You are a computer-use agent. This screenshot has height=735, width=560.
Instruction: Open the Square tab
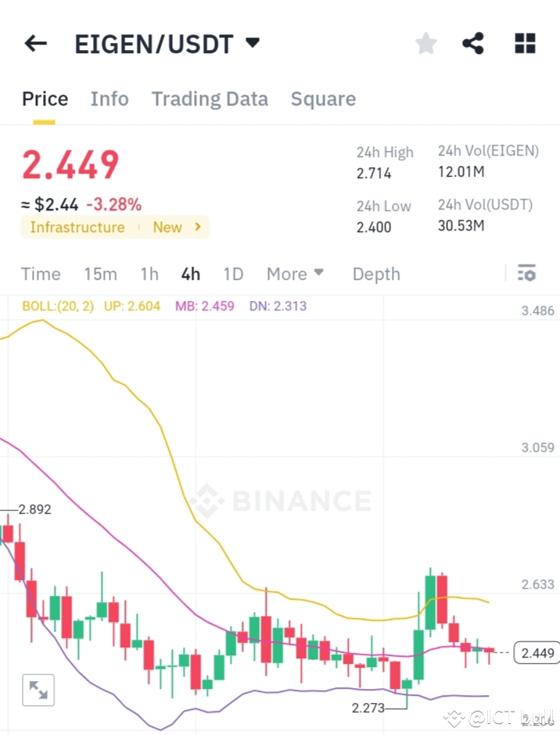pos(323,99)
